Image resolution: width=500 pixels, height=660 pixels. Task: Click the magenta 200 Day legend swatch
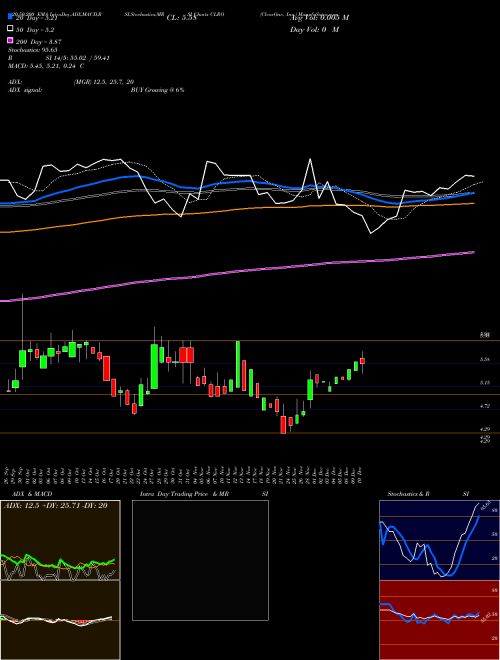coord(10,40)
